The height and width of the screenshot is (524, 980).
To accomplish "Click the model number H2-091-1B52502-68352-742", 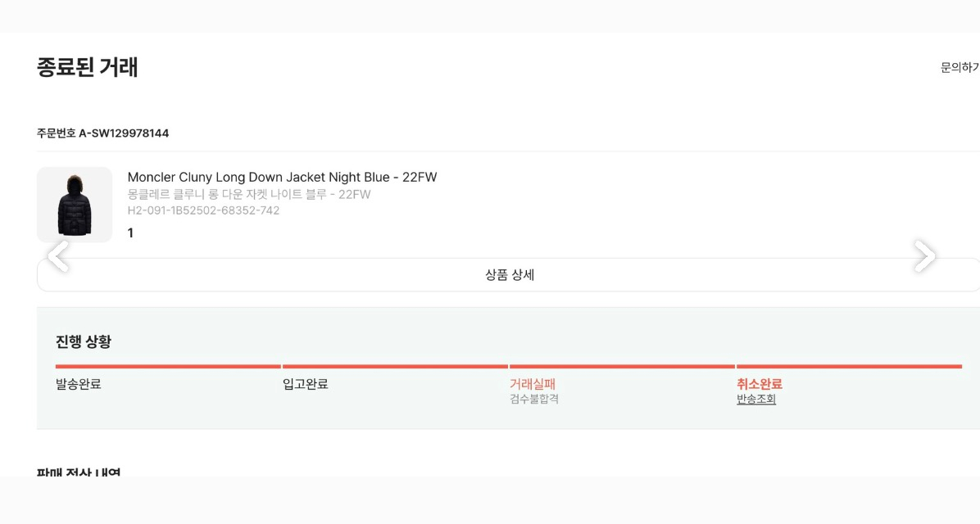I will [203, 210].
